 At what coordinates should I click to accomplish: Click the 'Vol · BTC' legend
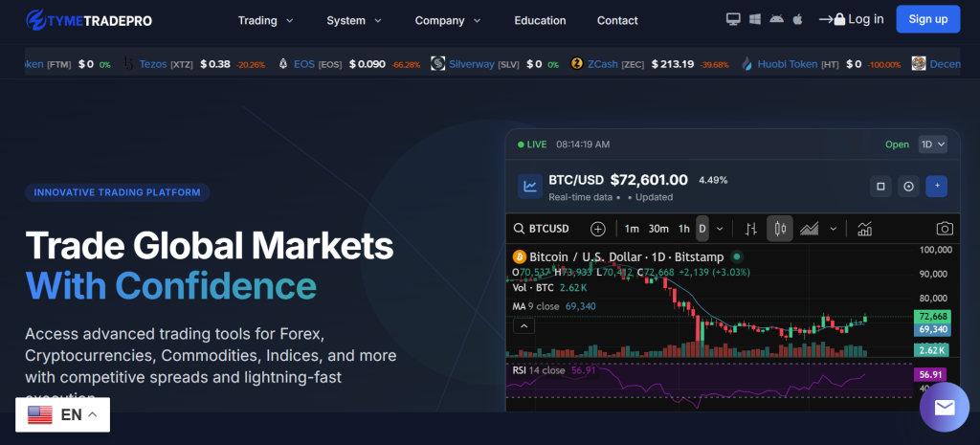[x=533, y=287]
